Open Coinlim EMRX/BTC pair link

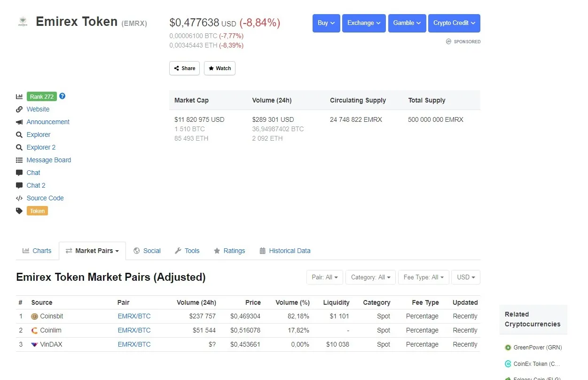point(134,330)
